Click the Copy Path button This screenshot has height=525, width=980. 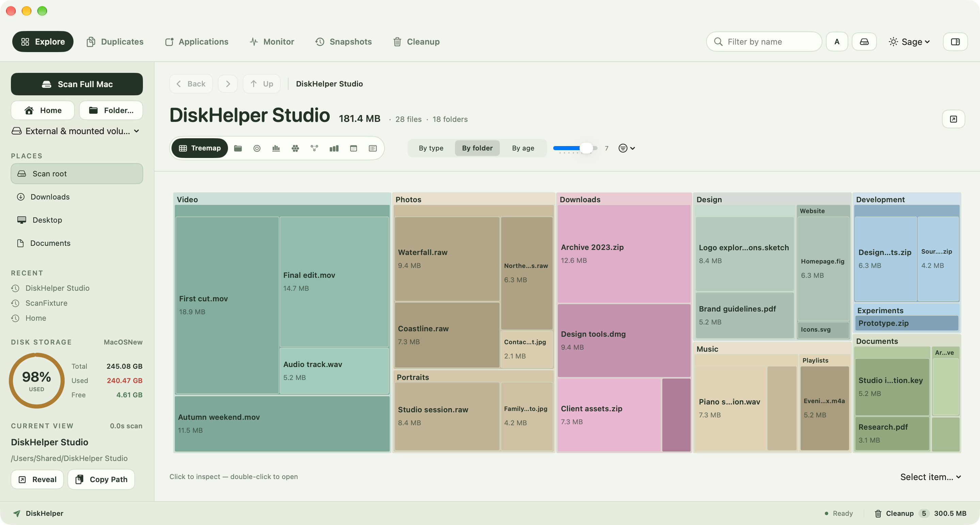(x=101, y=479)
